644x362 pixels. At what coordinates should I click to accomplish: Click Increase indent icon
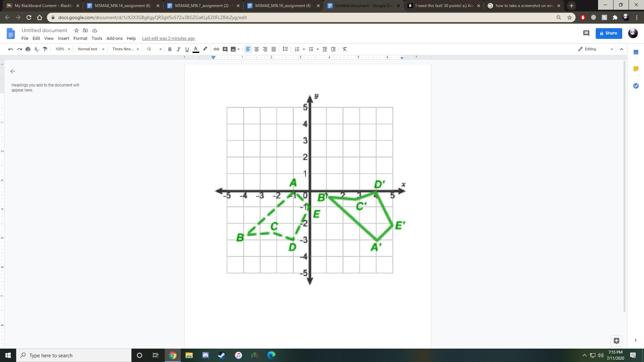click(333, 49)
